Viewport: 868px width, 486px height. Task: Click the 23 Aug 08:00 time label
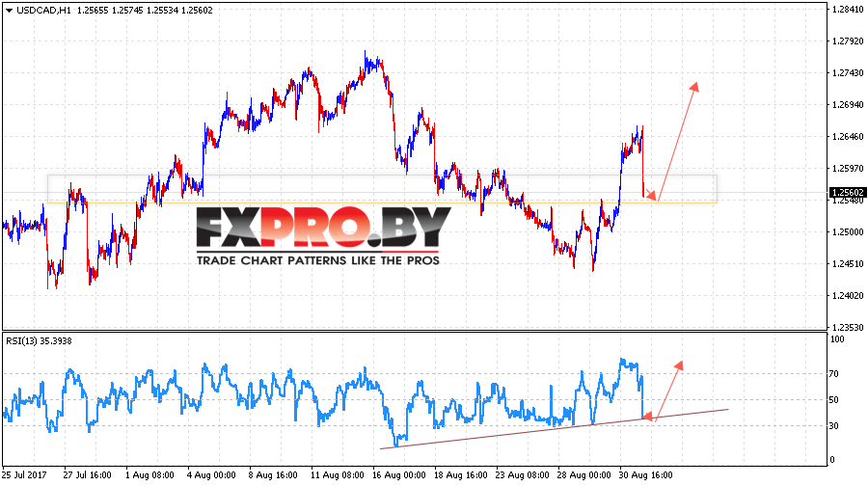click(523, 475)
